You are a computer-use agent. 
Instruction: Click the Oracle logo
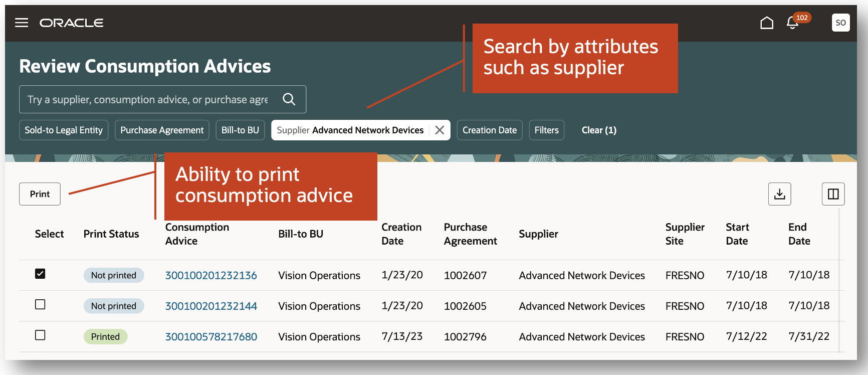(72, 23)
